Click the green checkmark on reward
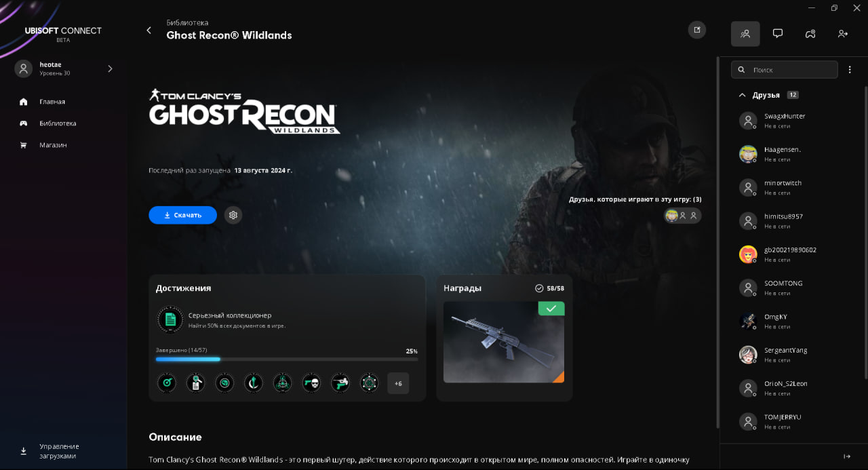Screen dimensions: 868x470 pyautogui.click(x=551, y=309)
